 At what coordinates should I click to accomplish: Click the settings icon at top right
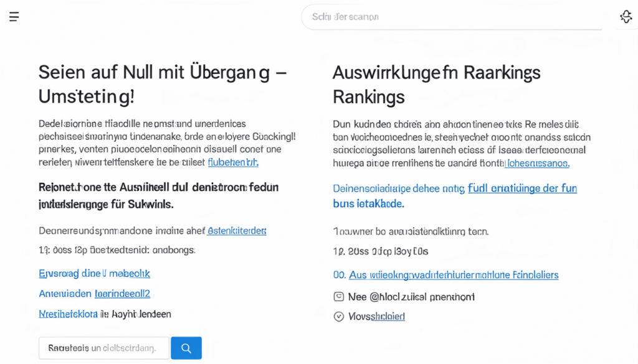(x=626, y=16)
